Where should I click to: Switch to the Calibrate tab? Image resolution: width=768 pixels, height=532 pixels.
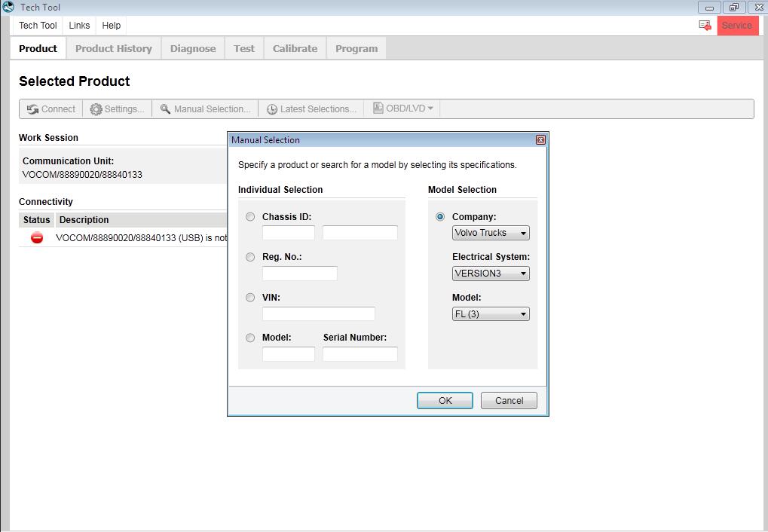(295, 48)
